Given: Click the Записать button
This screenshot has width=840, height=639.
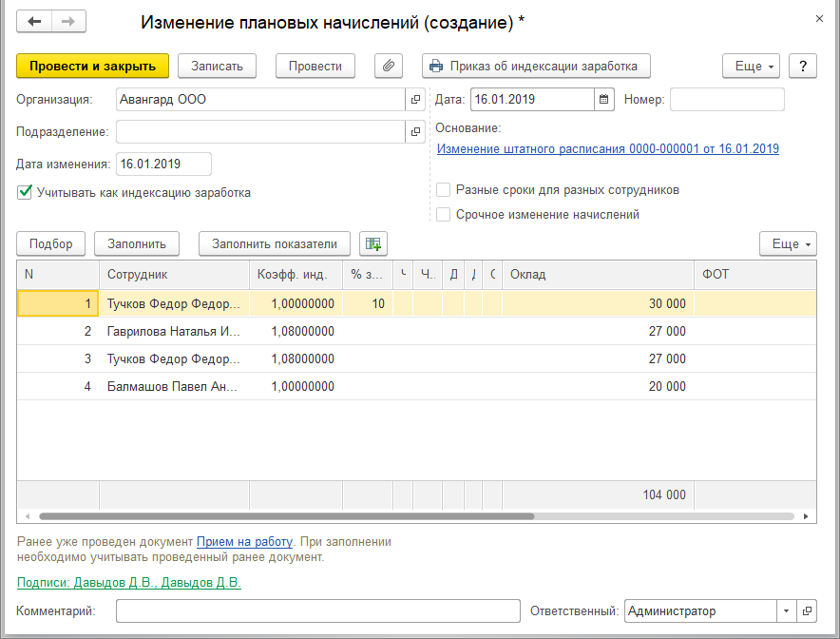Looking at the screenshot, I should tap(217, 66).
